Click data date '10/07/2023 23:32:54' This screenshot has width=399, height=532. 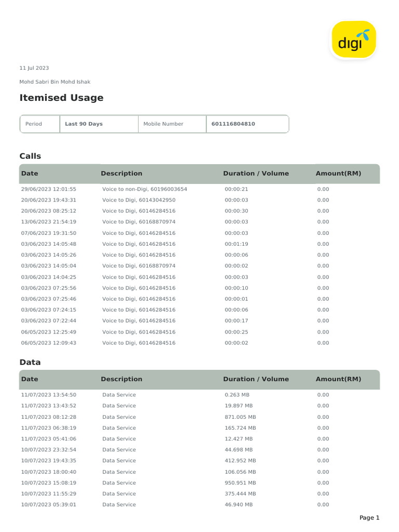(48, 449)
